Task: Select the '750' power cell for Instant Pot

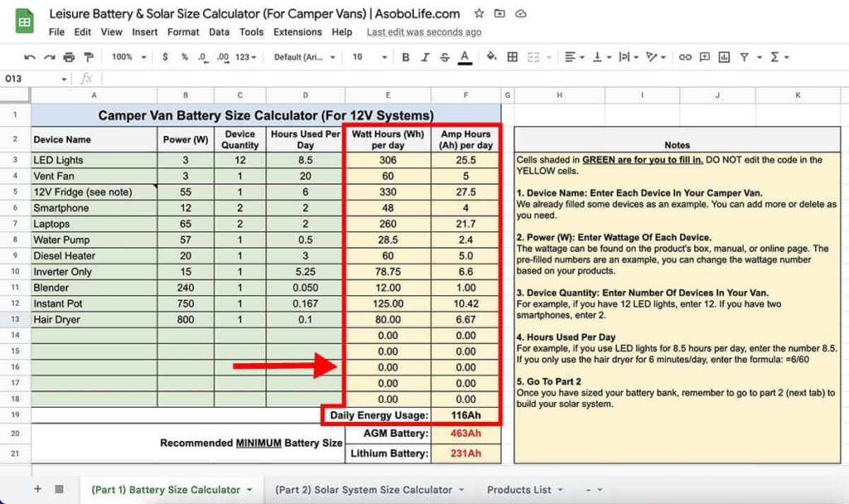Action: pyautogui.click(x=186, y=303)
